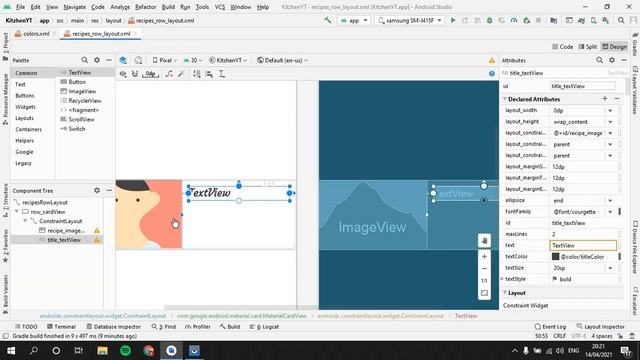Image resolution: width=640 pixels, height=360 pixels.
Task: Open the app run configuration dropdown
Action: coord(354,20)
